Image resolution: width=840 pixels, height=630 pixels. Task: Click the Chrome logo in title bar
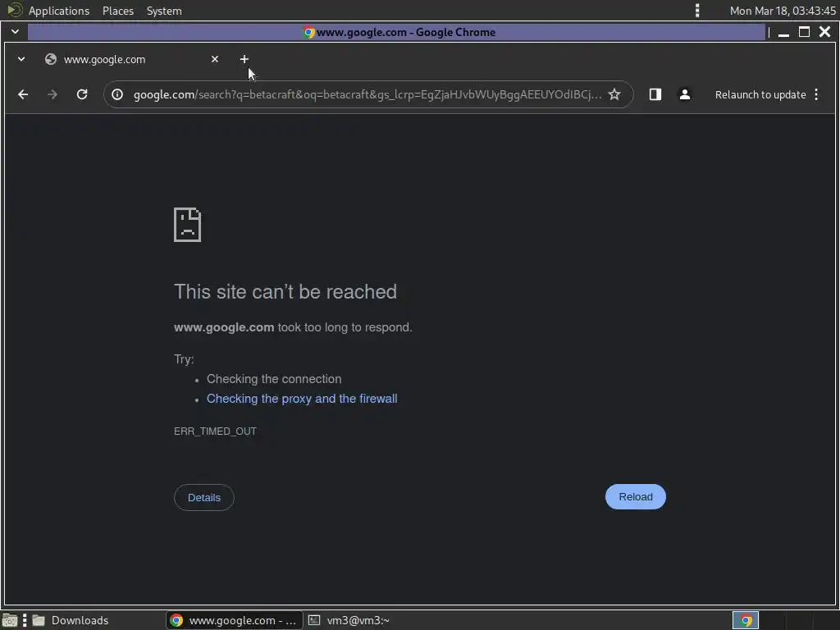pos(308,32)
